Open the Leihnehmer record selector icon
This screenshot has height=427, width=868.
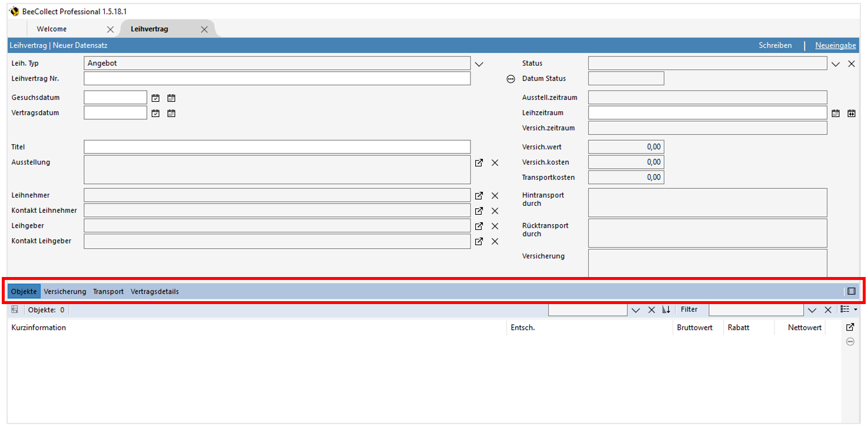(479, 195)
